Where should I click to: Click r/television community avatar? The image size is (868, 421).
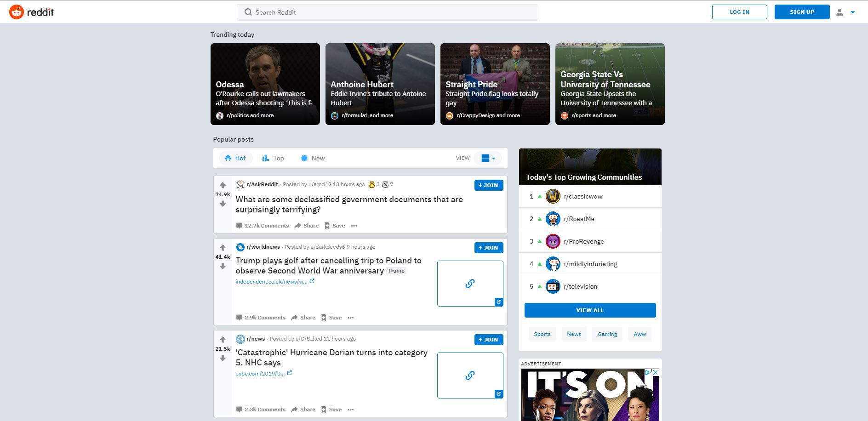pyautogui.click(x=553, y=286)
